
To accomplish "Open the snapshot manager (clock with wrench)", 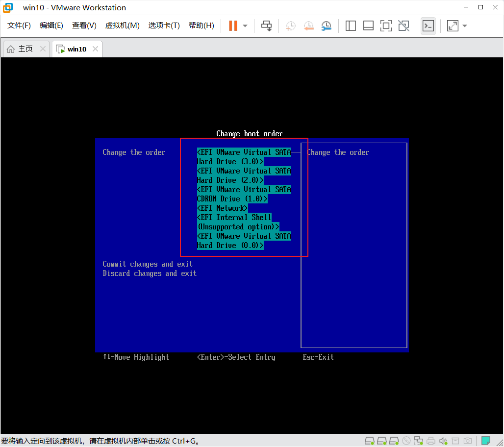I will click(326, 25).
